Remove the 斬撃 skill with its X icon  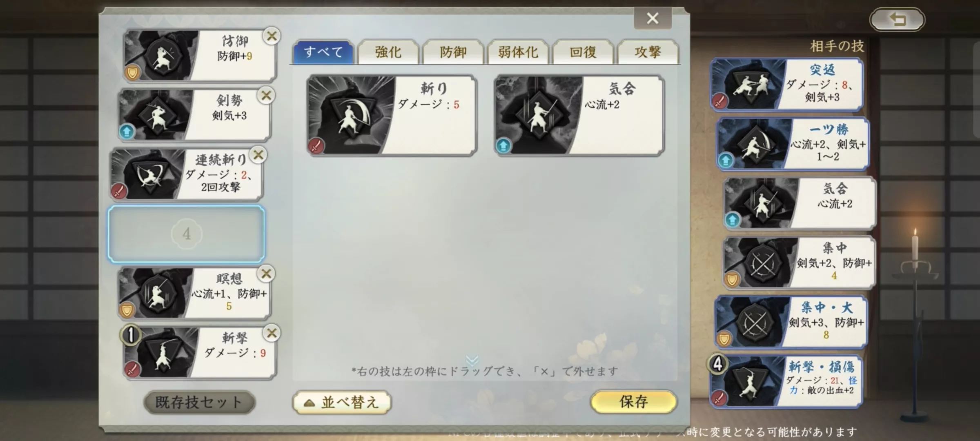pos(272,333)
